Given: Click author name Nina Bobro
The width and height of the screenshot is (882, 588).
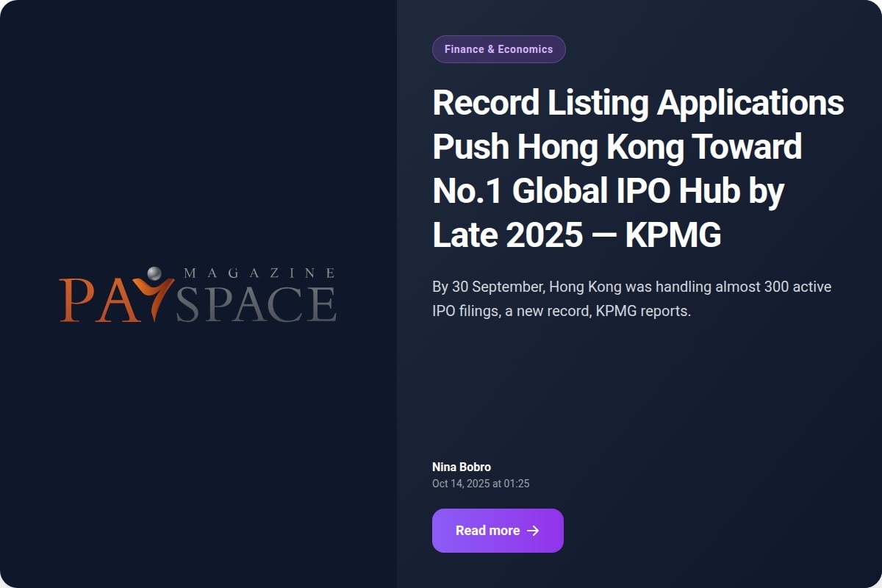Looking at the screenshot, I should pos(462,467).
